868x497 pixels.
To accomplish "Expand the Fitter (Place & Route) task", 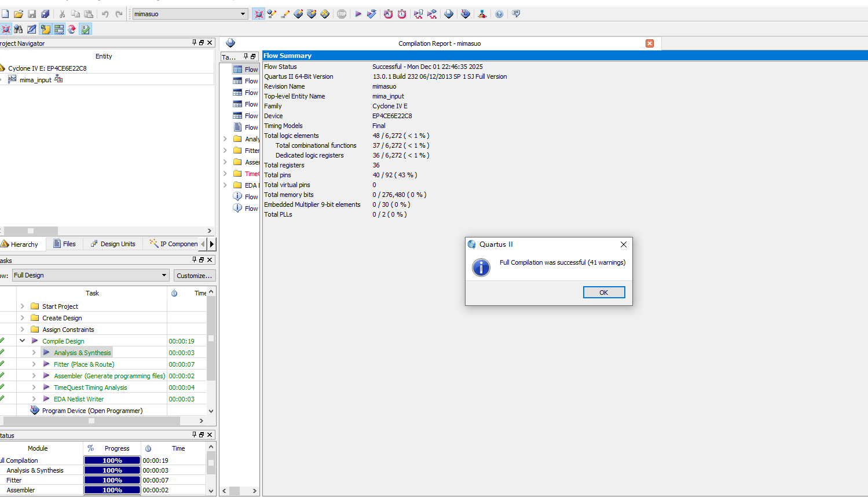I will [34, 364].
